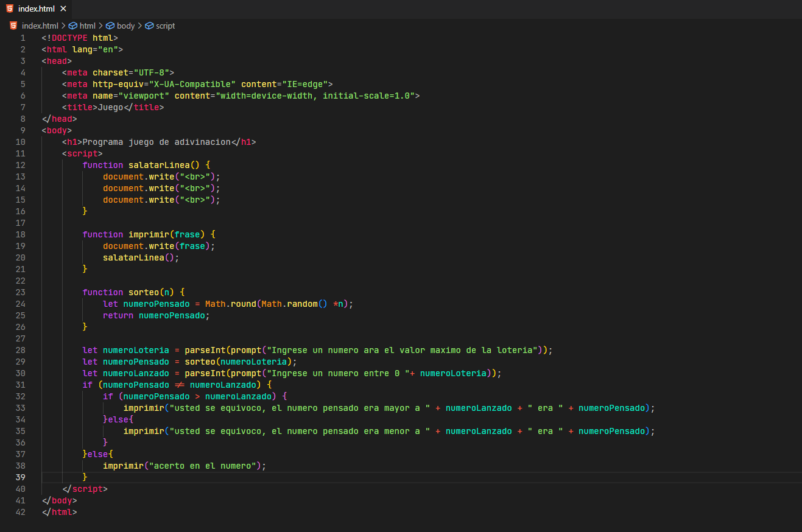Select the index.html editor tab
The width and height of the screenshot is (802, 532).
tap(36, 9)
